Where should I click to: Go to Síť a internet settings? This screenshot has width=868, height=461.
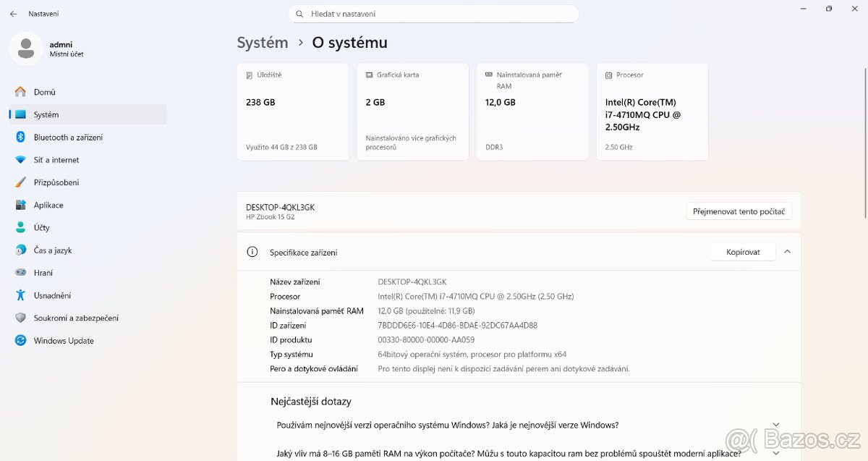56,160
